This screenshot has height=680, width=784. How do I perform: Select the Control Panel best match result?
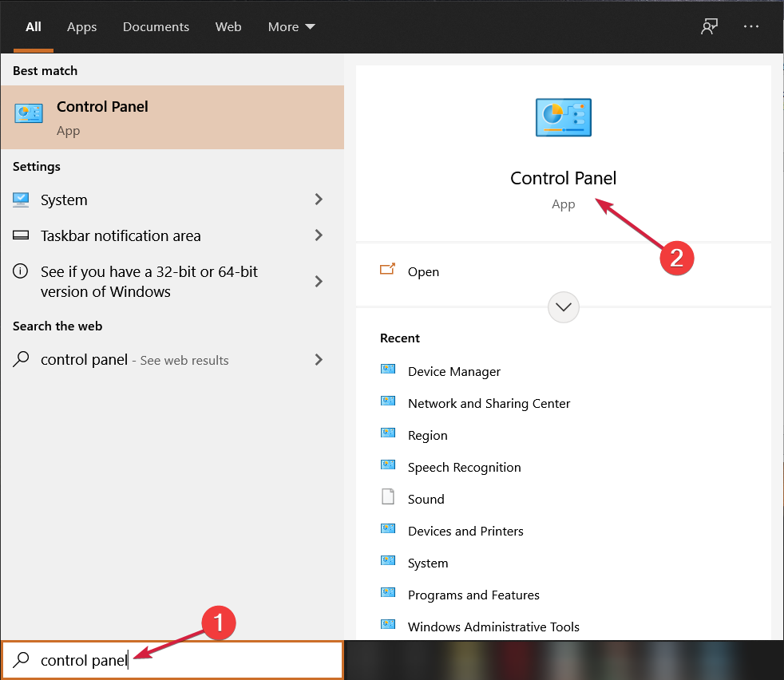172,117
